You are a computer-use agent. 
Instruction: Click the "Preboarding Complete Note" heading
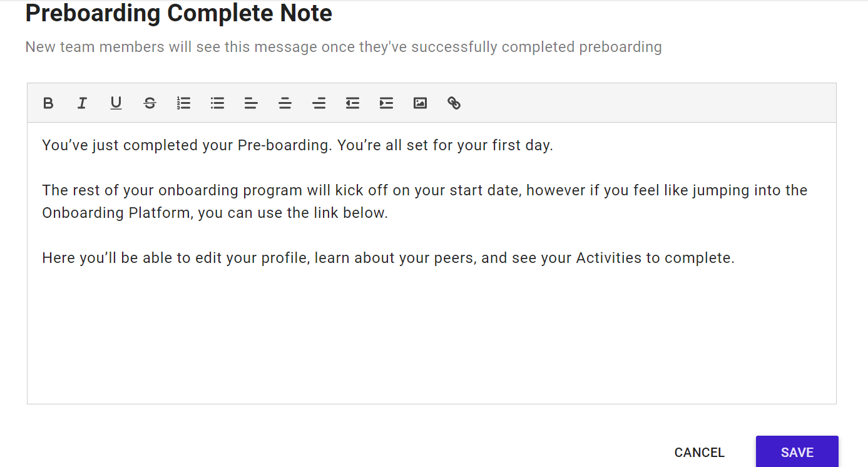pyautogui.click(x=178, y=13)
